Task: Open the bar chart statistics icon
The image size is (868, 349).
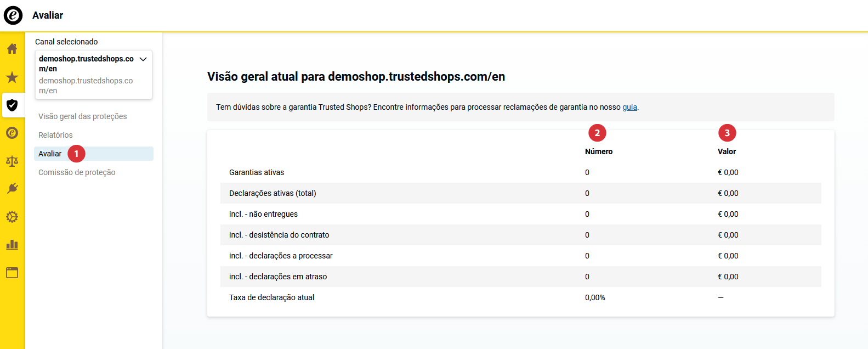Action: [12, 245]
